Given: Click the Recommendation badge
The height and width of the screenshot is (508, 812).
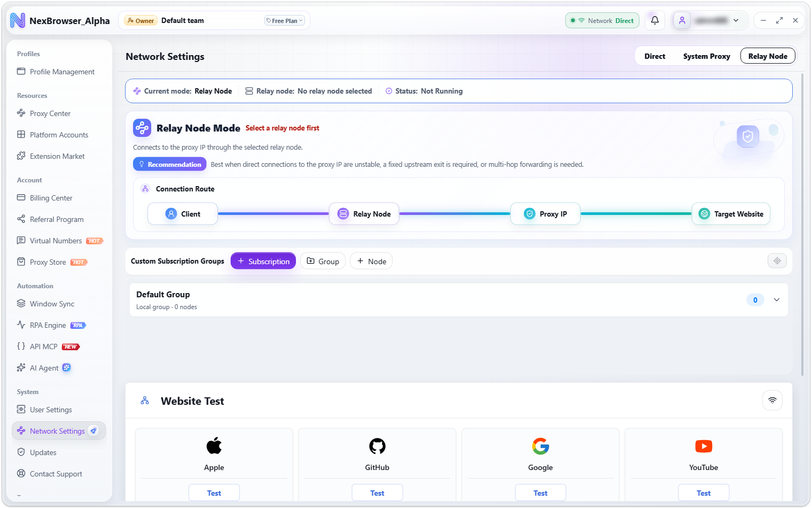Looking at the screenshot, I should click(x=170, y=164).
